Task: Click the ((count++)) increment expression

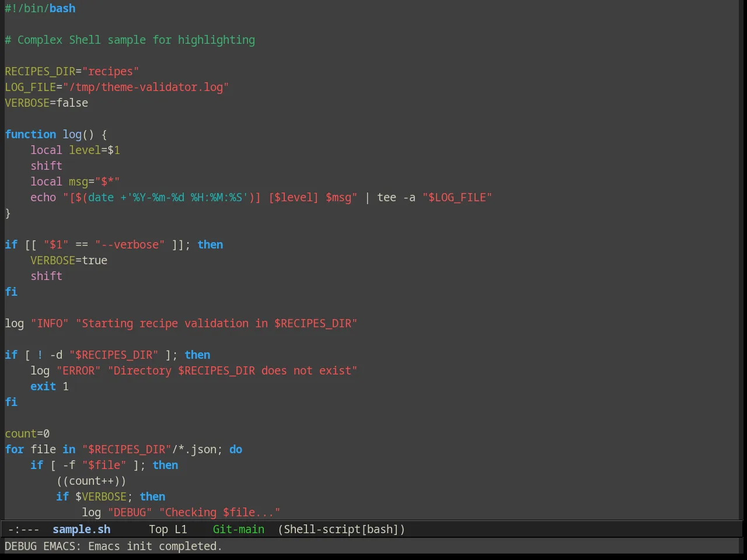Action: [x=91, y=481]
